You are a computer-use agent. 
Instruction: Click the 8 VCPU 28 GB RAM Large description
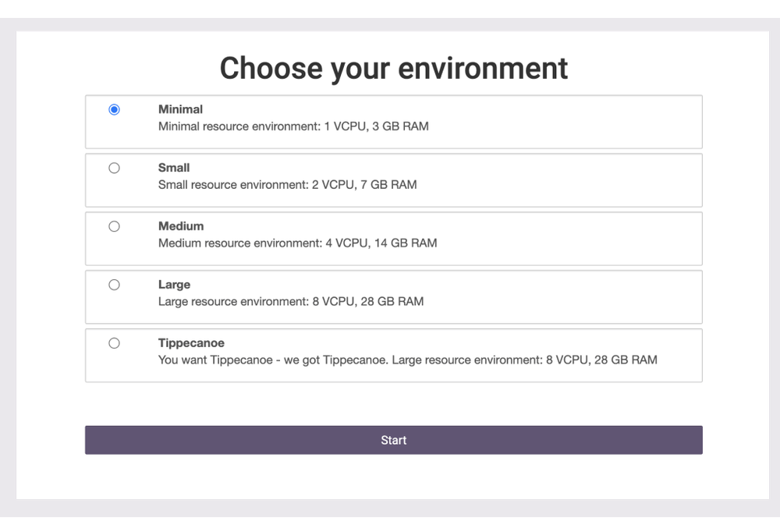coord(291,302)
